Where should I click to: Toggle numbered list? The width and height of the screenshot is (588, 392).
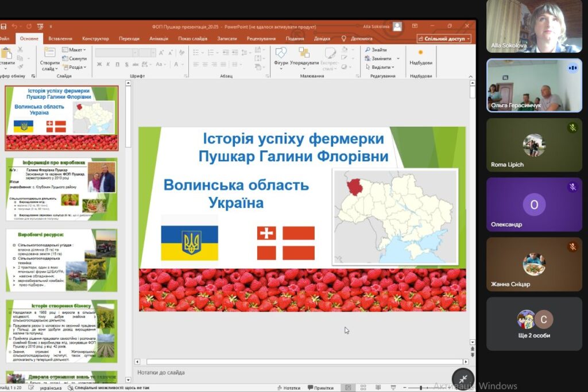pos(212,52)
